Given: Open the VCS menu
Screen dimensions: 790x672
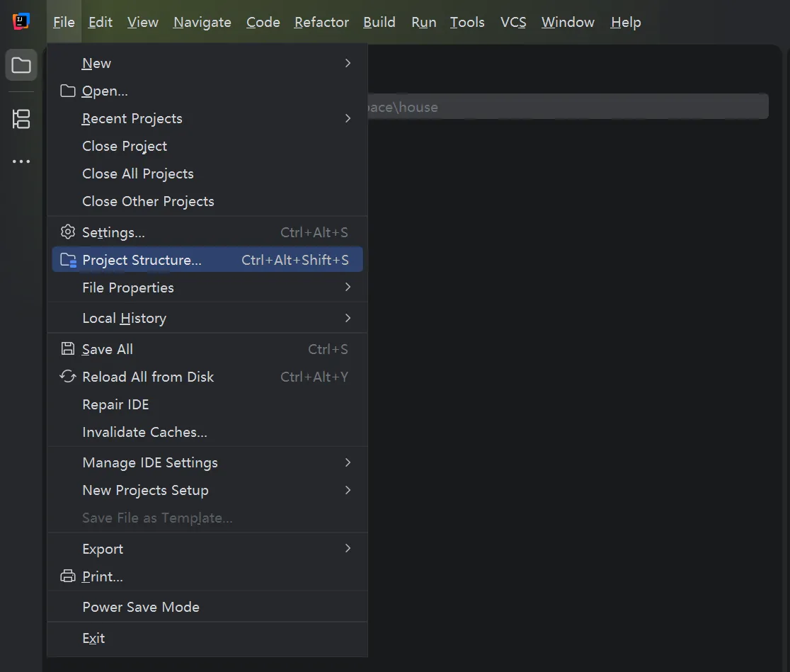Looking at the screenshot, I should pyautogui.click(x=513, y=22).
